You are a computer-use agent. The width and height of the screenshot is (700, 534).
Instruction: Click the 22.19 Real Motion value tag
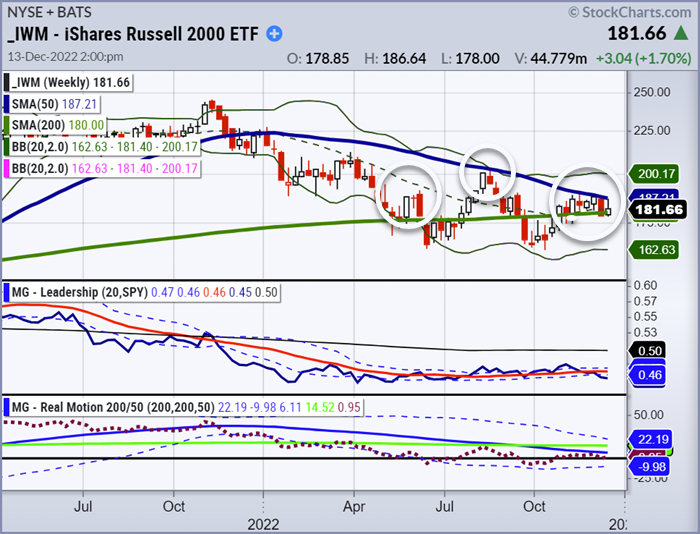tap(650, 440)
